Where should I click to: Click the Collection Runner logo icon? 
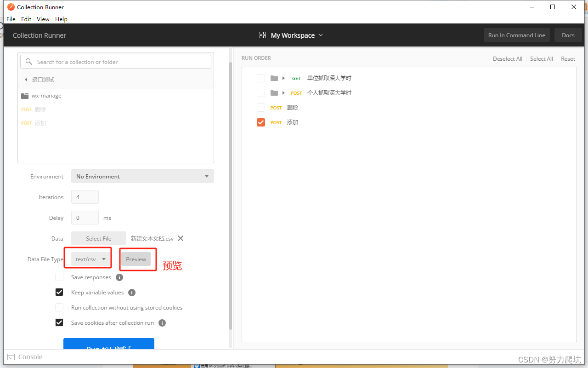[x=11, y=6]
